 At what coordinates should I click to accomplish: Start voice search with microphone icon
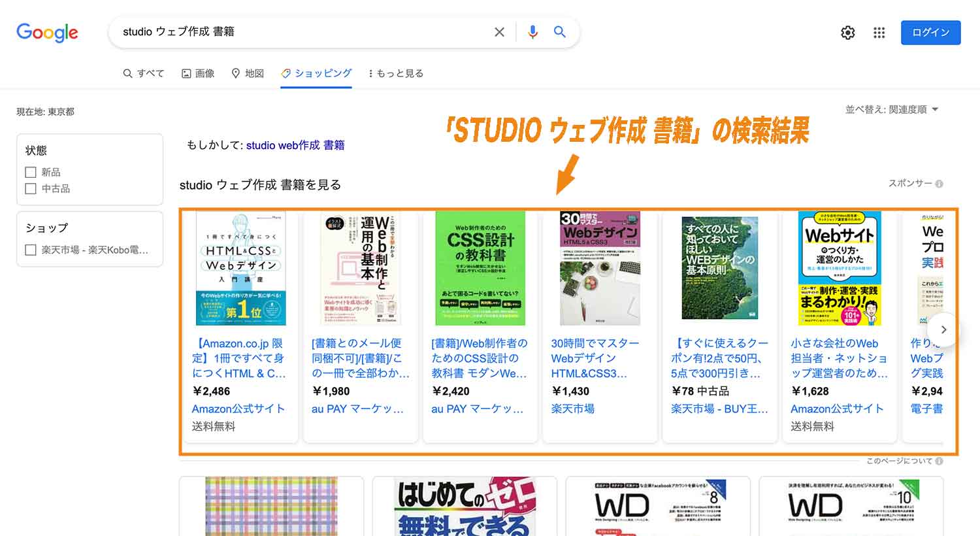click(x=532, y=32)
